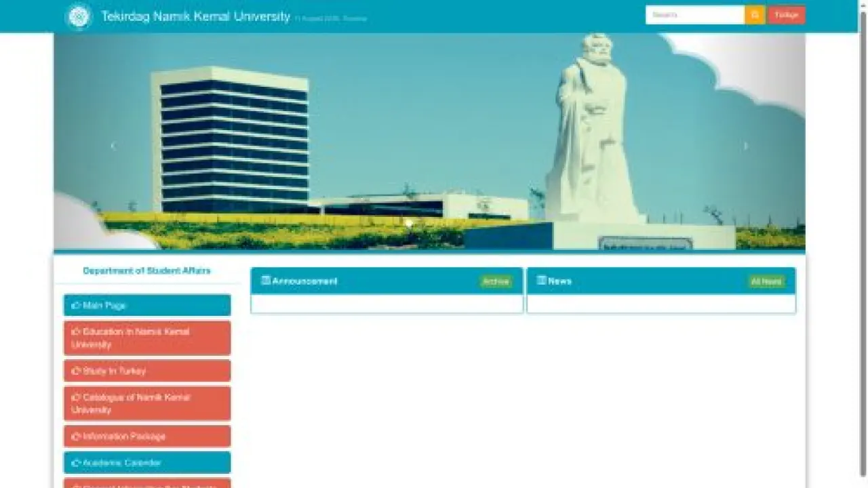The image size is (868, 488).
Task: Open Catalogue of Namik Kemal University
Action: [147, 403]
